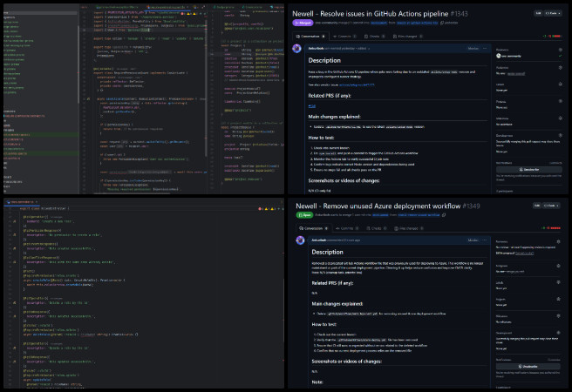Click assign yourself link on PR #1343
The image size is (572, 392).
tap(516, 73)
